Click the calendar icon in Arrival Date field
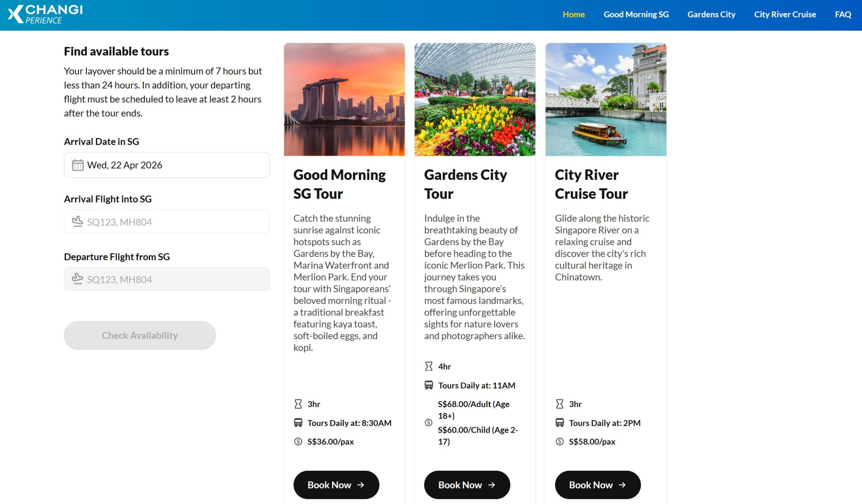 (x=78, y=165)
